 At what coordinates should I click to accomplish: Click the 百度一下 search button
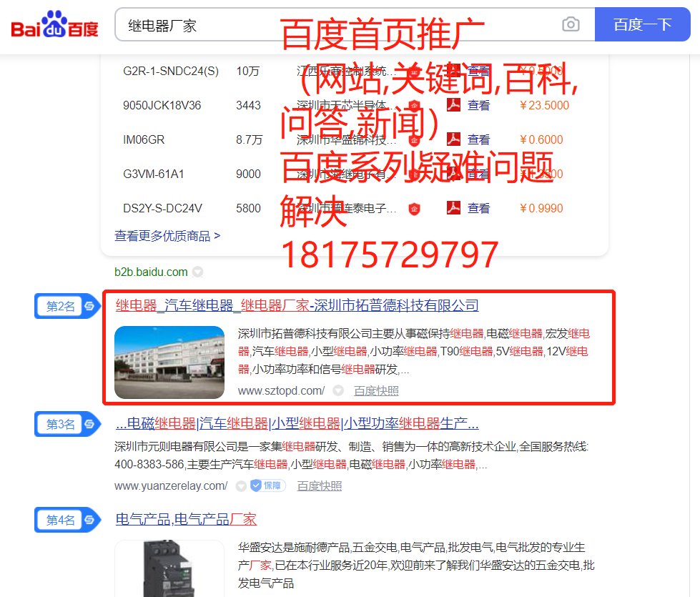click(x=642, y=24)
